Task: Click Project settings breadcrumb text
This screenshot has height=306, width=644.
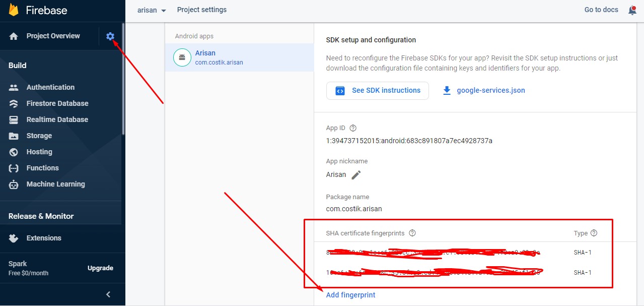Action: pyautogui.click(x=202, y=10)
